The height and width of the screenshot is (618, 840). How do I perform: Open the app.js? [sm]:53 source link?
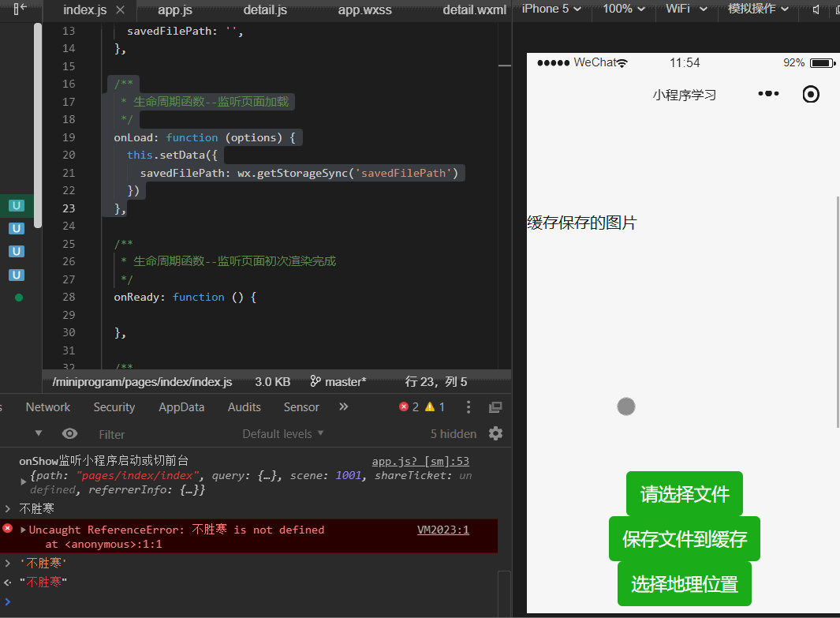420,461
